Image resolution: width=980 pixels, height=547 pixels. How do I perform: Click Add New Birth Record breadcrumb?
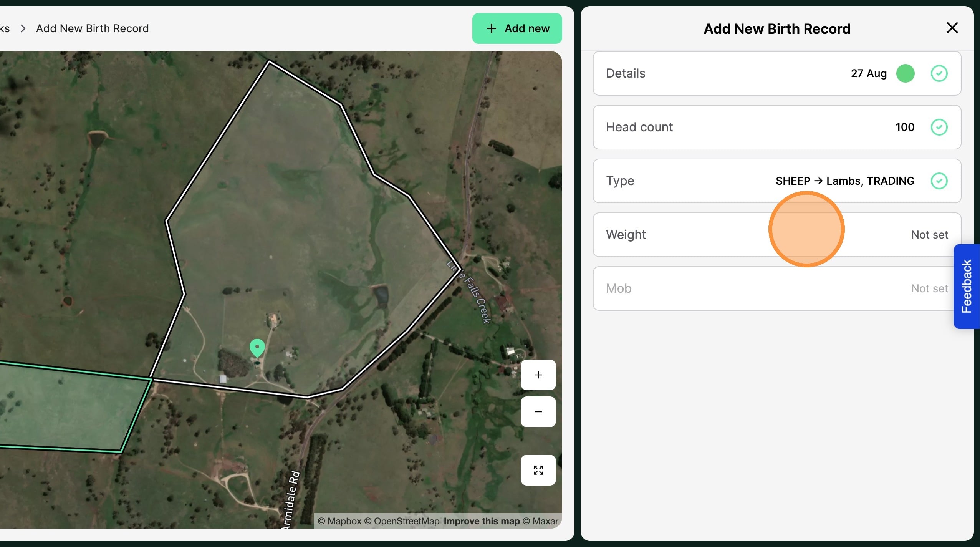coord(92,28)
